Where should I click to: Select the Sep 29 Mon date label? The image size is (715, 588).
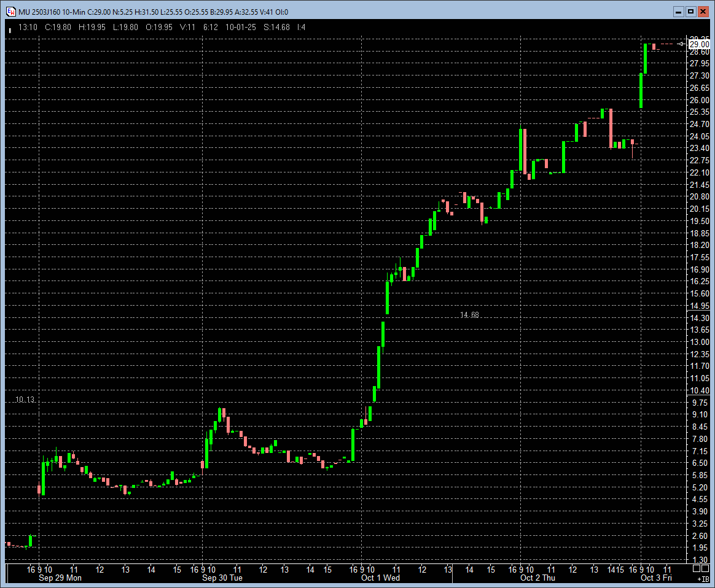pos(60,578)
